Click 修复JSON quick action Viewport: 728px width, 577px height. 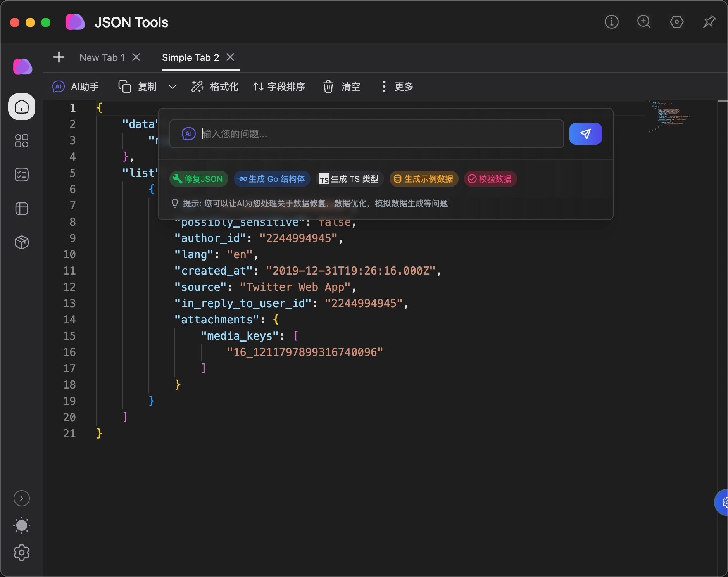point(198,179)
